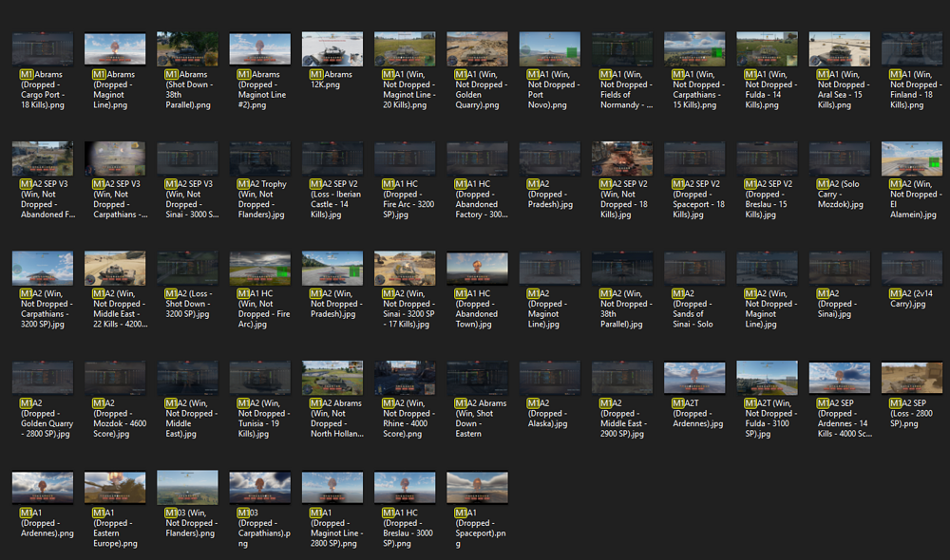Click file name M1 Abrams (Dropped - Maginot Line).png
The height and width of the screenshot is (560, 950).
pos(115,89)
